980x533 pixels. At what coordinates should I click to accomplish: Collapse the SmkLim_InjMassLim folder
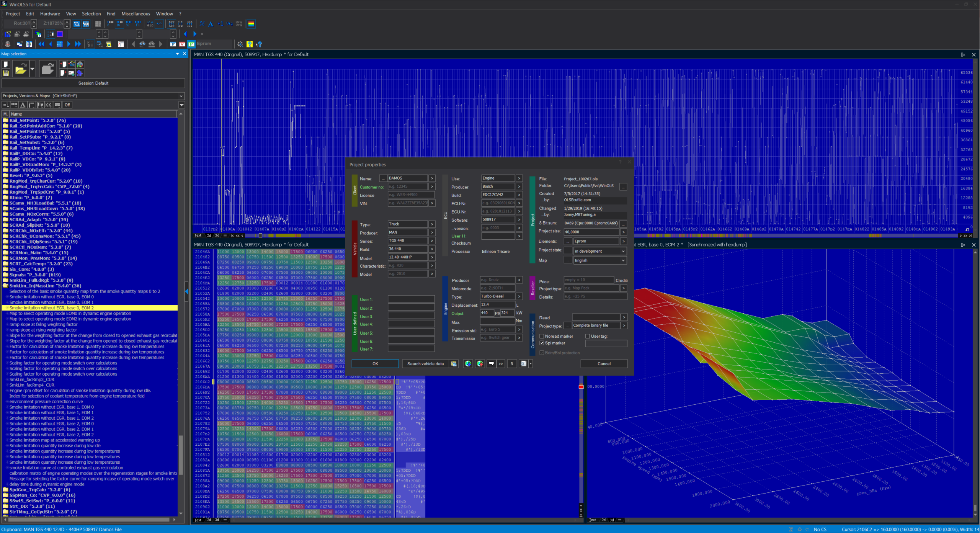5,286
